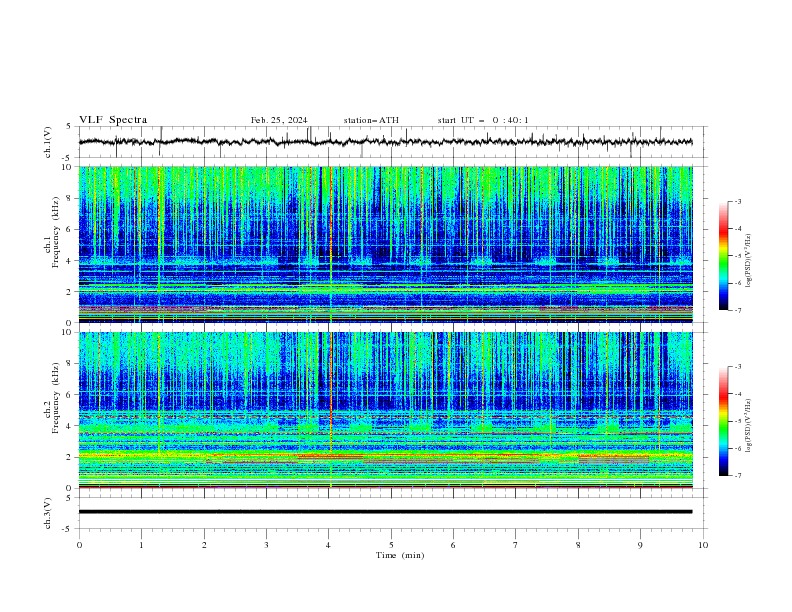Click the "station=ATH" header label

371,120
